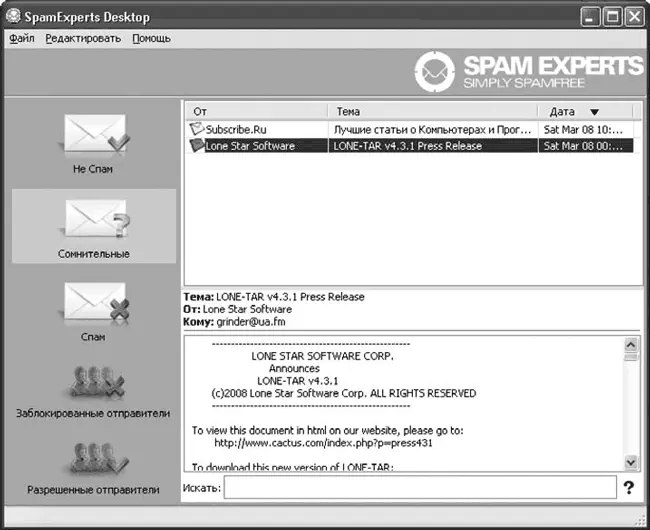Click the message scrollbar thumb

pyautogui.click(x=631, y=357)
